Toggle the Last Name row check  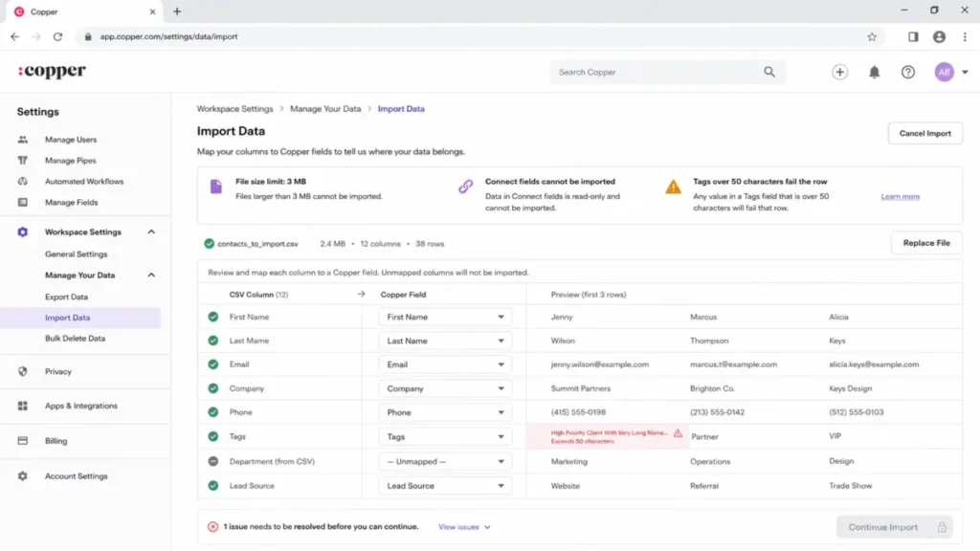(x=213, y=341)
